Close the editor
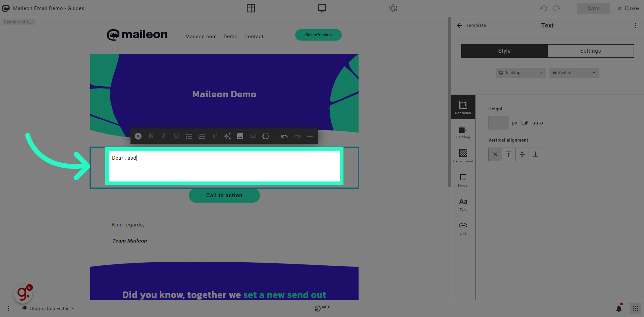The height and width of the screenshot is (317, 644). 628,8
